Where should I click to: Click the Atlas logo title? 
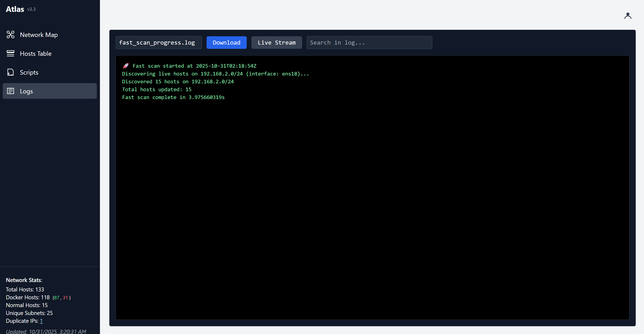[x=15, y=9]
